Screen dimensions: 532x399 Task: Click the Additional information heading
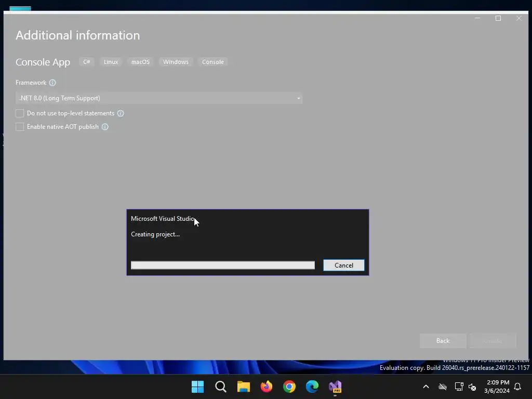(78, 35)
